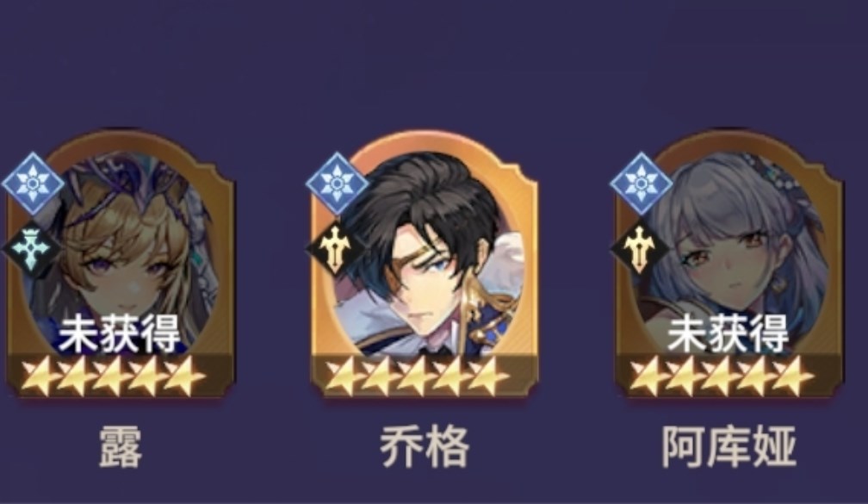Click the five-star rating row under 乔格
Viewport: 868px width, 504px height.
click(x=417, y=376)
